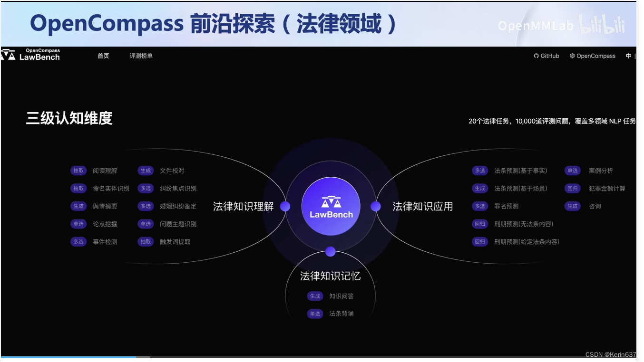Click the LawBench scales logo in the navbar
The height and width of the screenshot is (362, 644).
coord(9,54)
